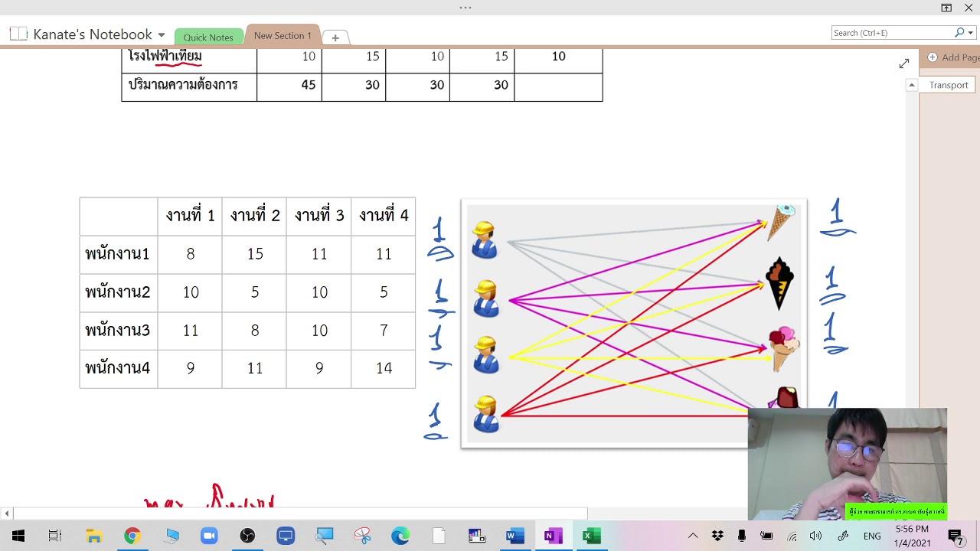Click the ribbon display options icon
Viewport: 980px width, 551px height.
946,8
